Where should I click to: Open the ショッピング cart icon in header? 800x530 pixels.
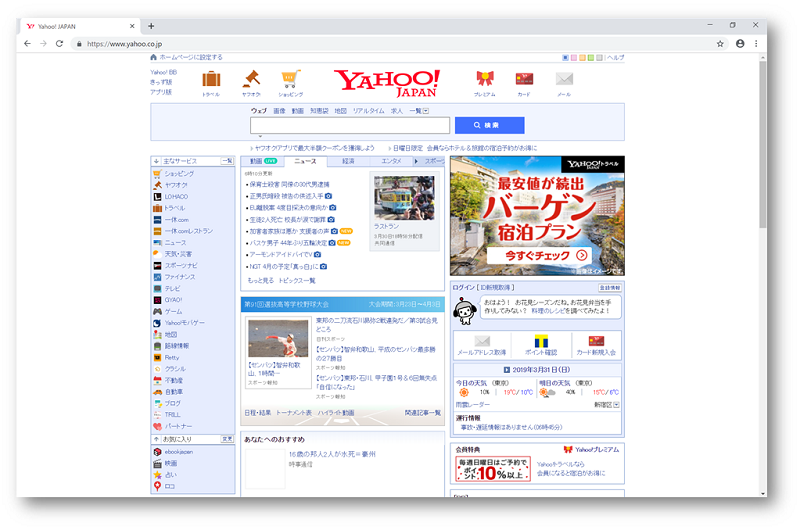[x=291, y=79]
